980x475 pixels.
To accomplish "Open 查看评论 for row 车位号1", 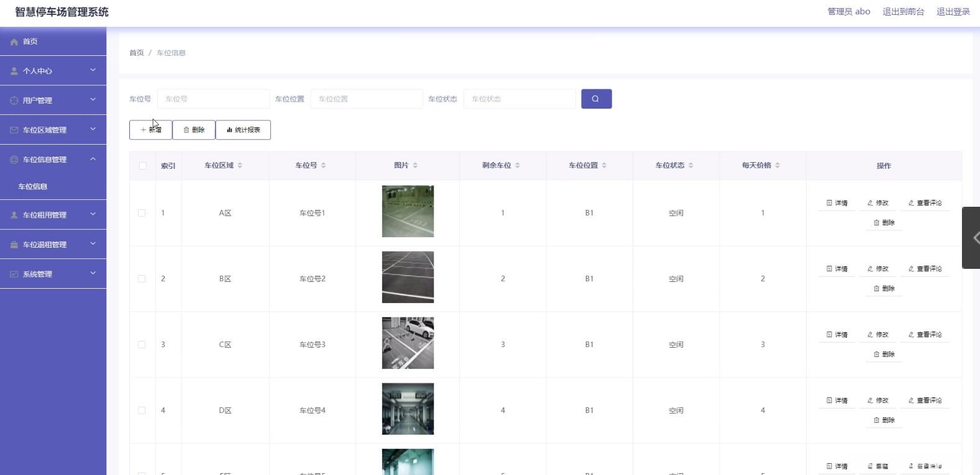I will point(925,203).
